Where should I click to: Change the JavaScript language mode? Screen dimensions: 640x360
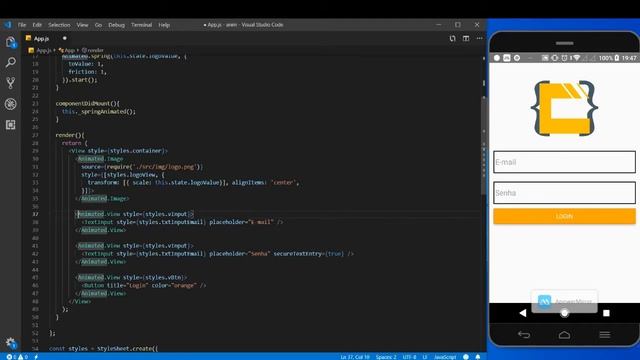coord(445,357)
